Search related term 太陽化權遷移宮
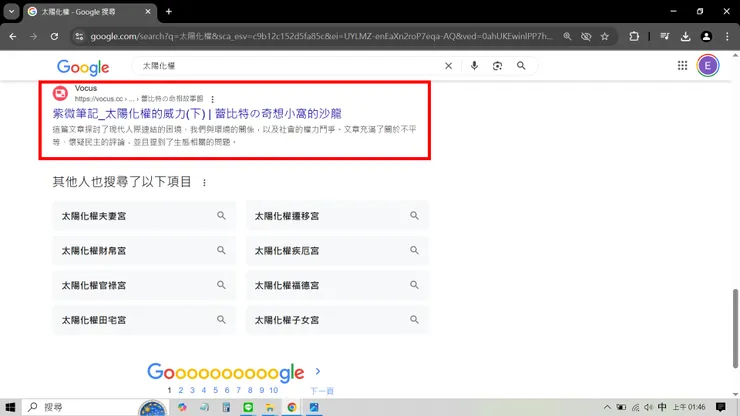The height and width of the screenshot is (416, 740). pyautogui.click(x=337, y=216)
